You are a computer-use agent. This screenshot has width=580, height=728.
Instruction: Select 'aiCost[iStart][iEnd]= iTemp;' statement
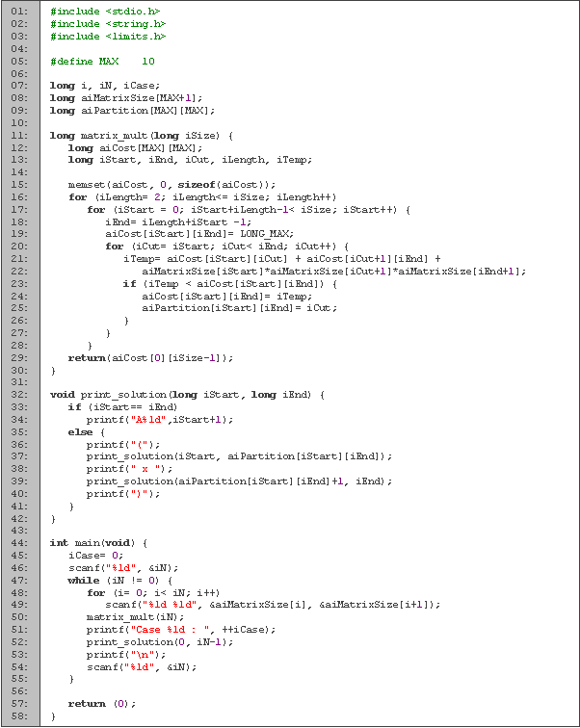(227, 297)
